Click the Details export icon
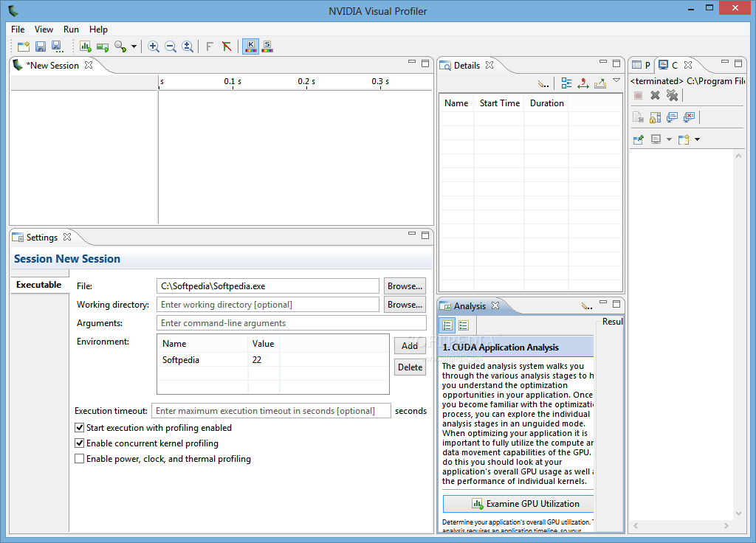 600,84
